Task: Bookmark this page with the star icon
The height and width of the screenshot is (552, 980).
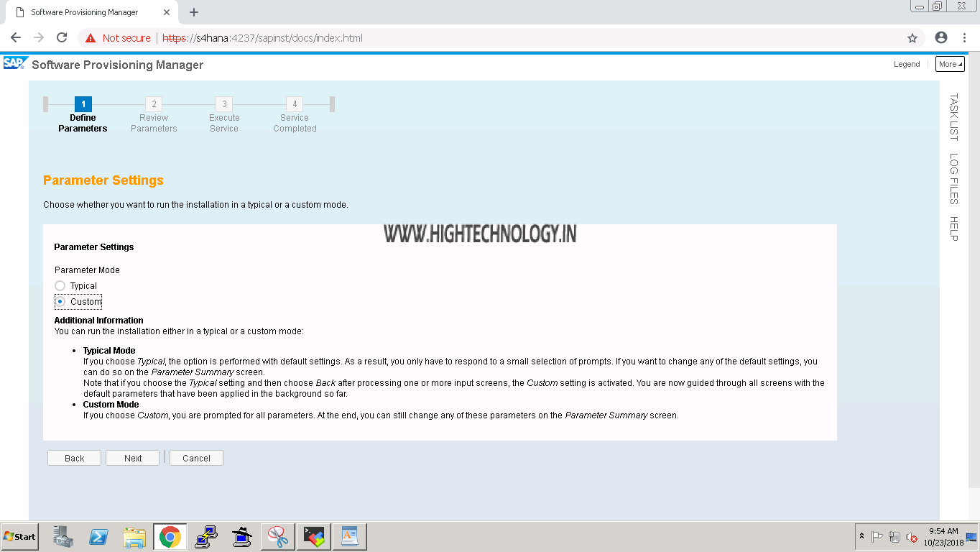Action: [x=912, y=38]
